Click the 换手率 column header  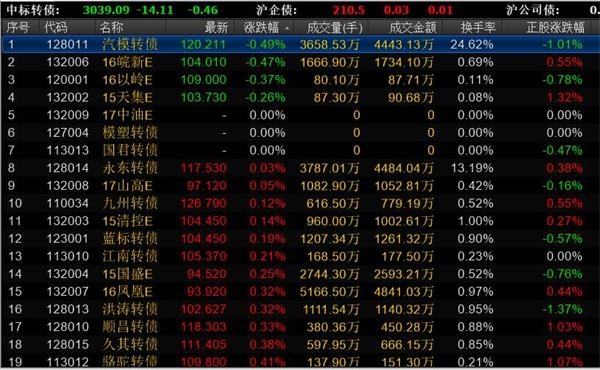[478, 27]
